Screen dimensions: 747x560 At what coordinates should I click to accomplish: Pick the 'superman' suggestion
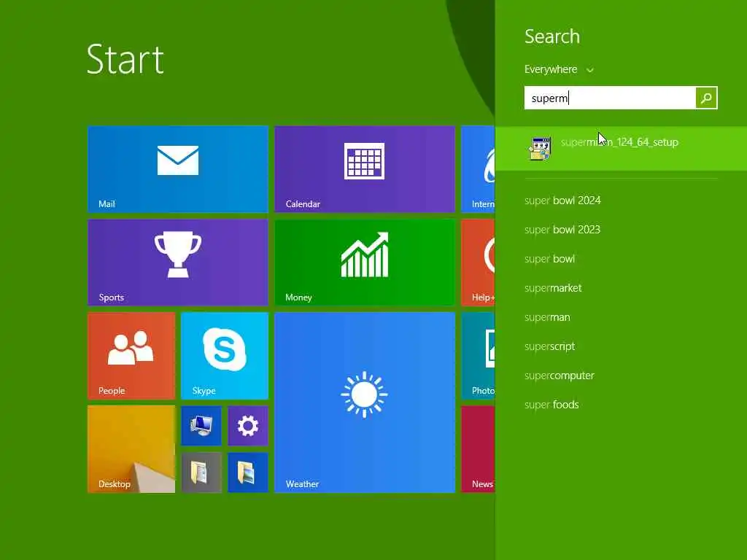pyautogui.click(x=547, y=317)
